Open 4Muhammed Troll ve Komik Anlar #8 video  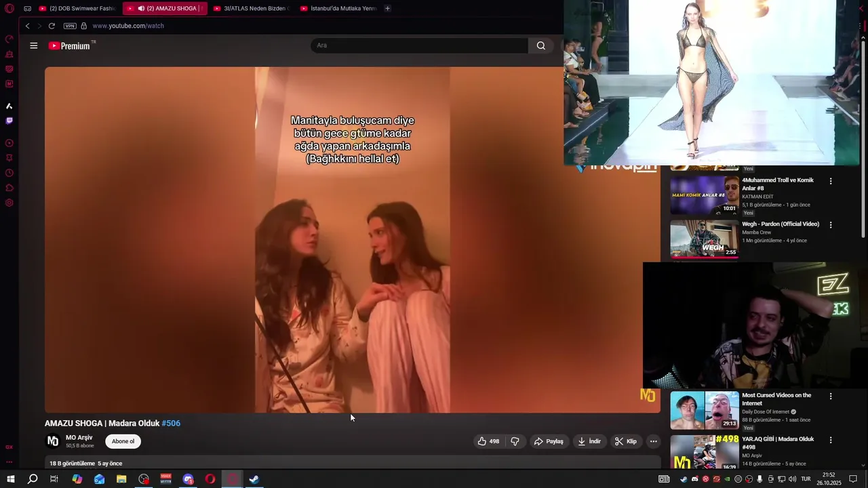click(777, 184)
